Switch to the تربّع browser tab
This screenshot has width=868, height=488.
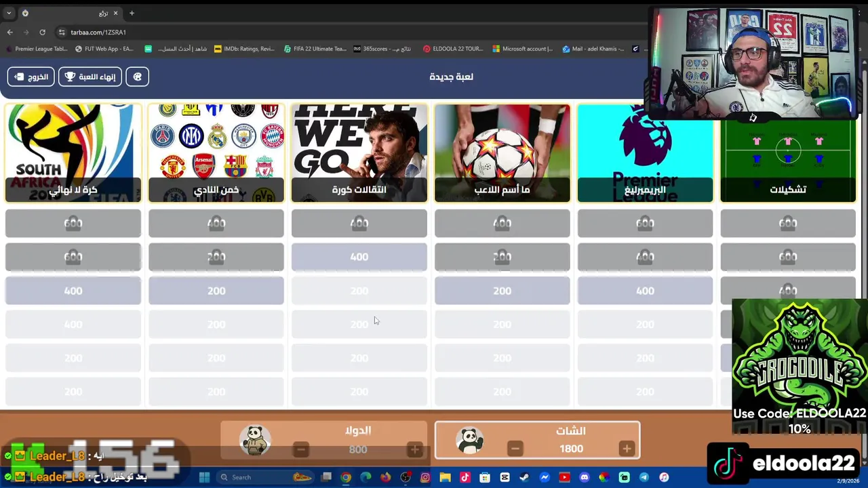point(70,13)
